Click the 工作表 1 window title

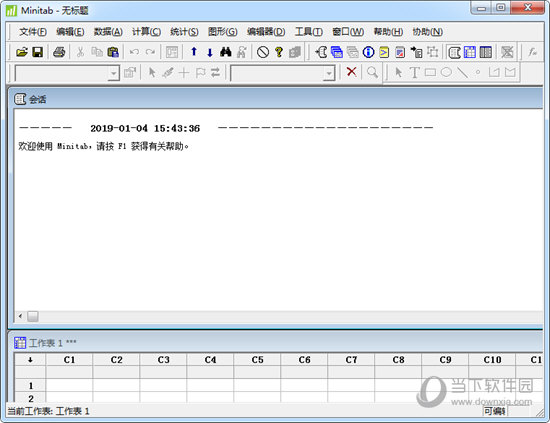click(x=52, y=343)
